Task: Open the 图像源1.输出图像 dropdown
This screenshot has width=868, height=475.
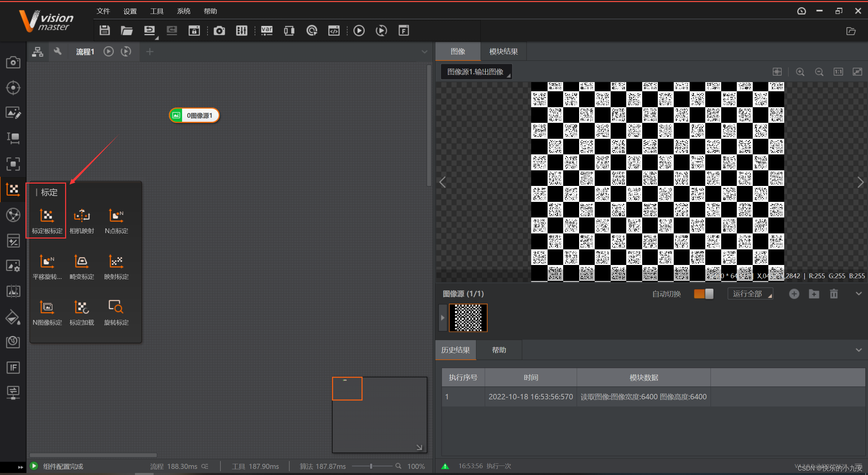Action: pyautogui.click(x=476, y=72)
